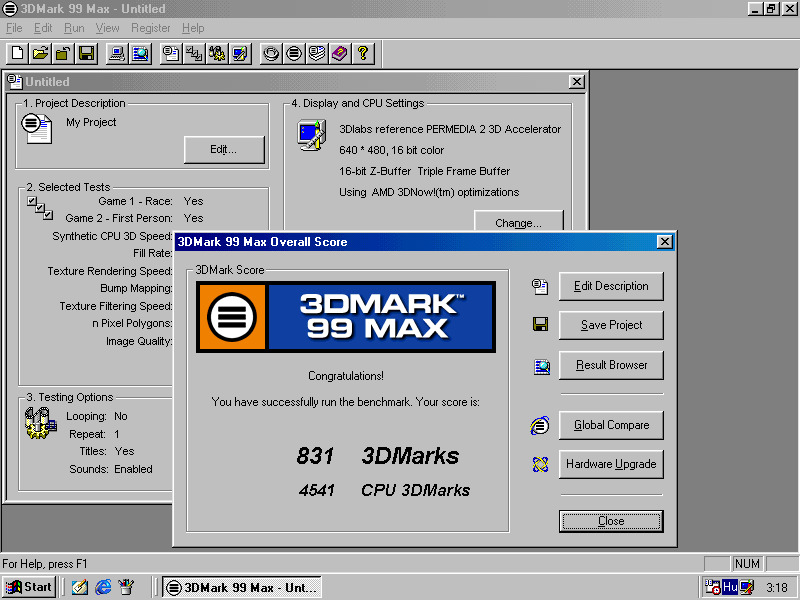Screen dimensions: 800x600
Task: Click the Game 1 - Race: label
Action: pos(135,201)
